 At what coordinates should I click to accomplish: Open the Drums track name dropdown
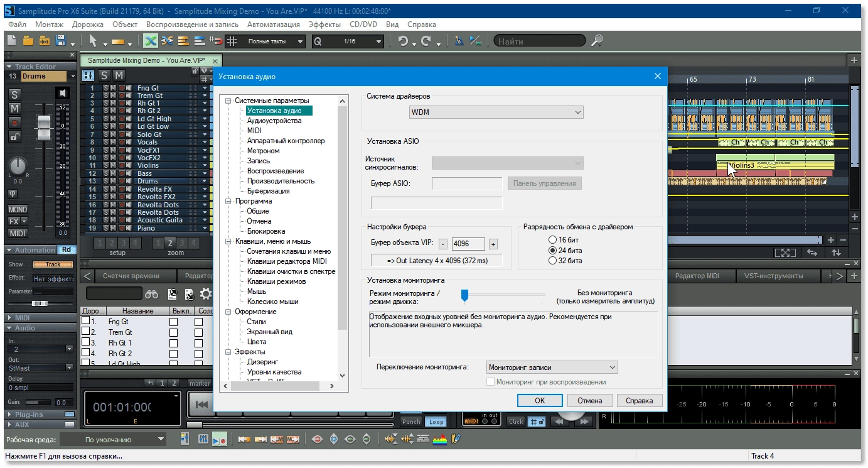click(73, 76)
